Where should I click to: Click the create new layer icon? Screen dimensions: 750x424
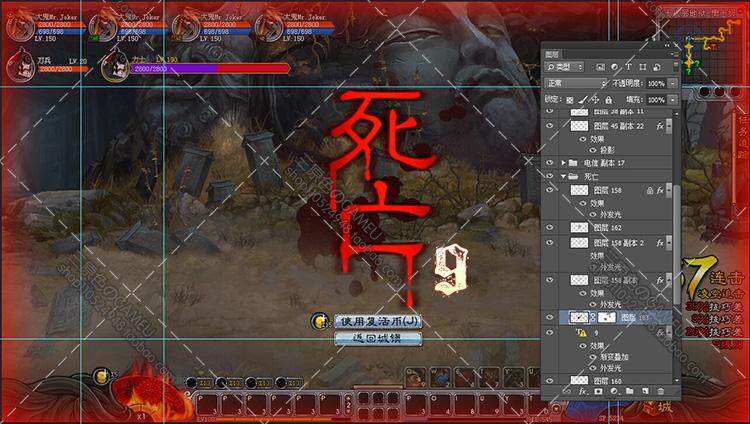pyautogui.click(x=645, y=391)
